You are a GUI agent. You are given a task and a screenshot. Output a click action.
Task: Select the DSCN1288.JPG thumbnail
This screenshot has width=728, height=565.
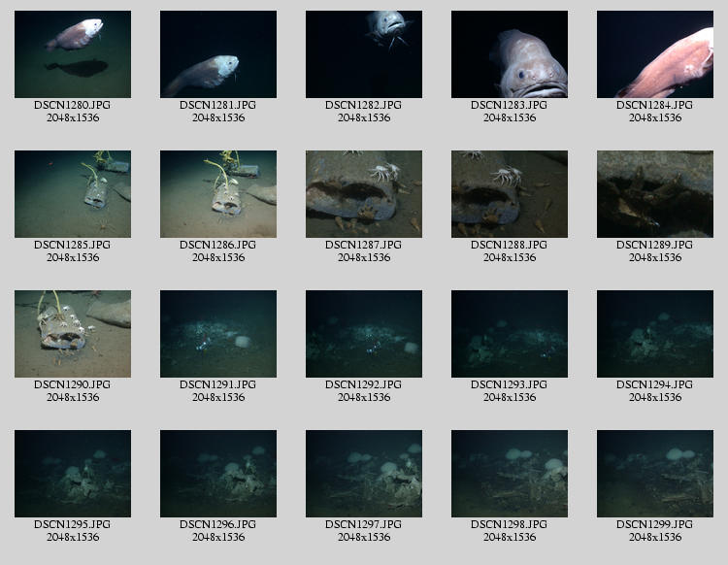(x=510, y=194)
